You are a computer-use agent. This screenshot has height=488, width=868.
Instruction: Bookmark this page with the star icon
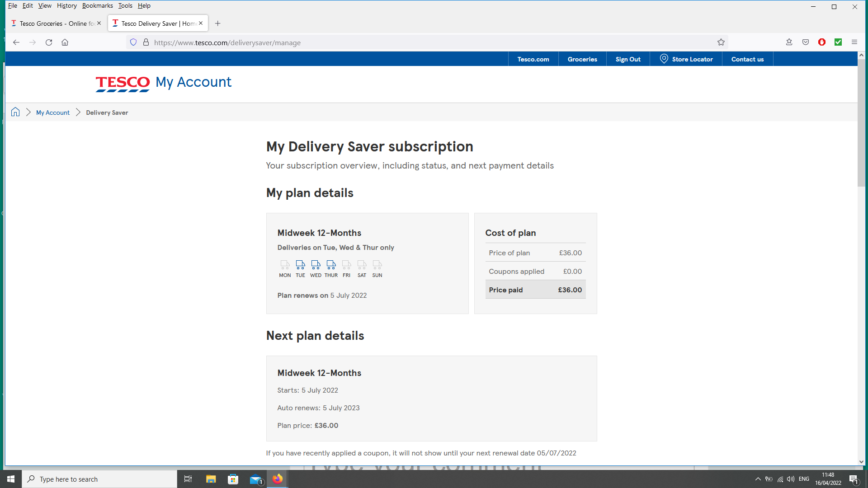(x=721, y=42)
